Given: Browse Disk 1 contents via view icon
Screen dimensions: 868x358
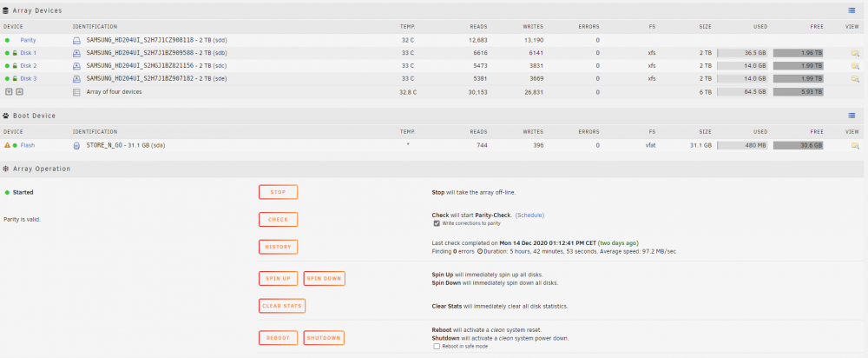Looking at the screenshot, I should (855, 53).
